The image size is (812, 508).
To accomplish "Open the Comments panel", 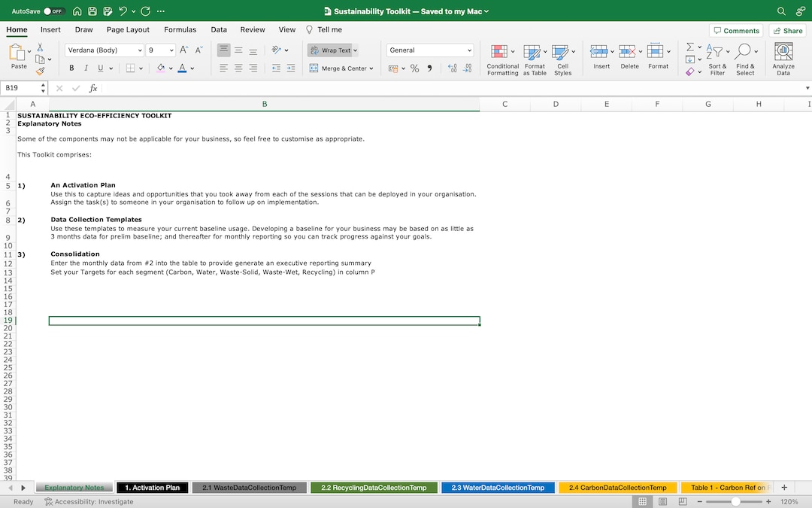I will click(735, 30).
